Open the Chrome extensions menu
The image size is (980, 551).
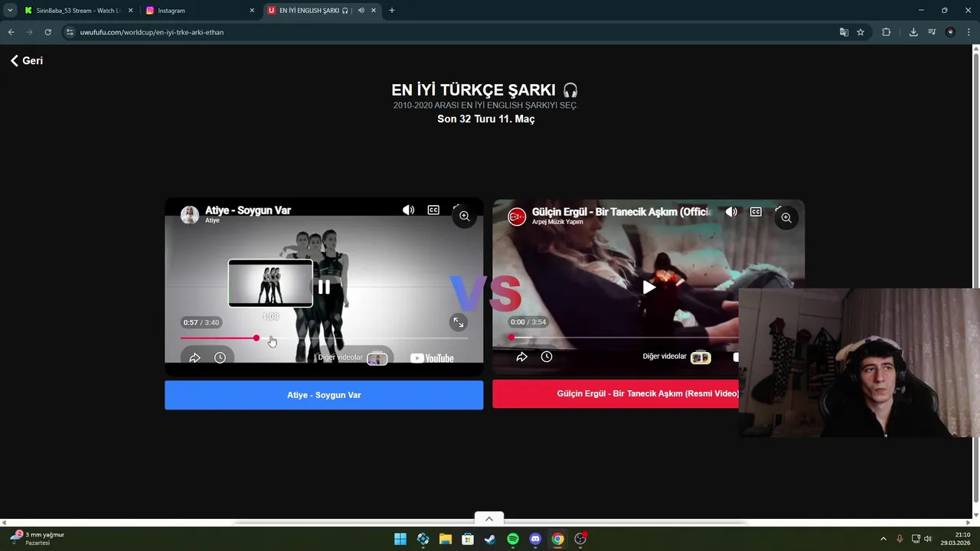click(x=886, y=32)
